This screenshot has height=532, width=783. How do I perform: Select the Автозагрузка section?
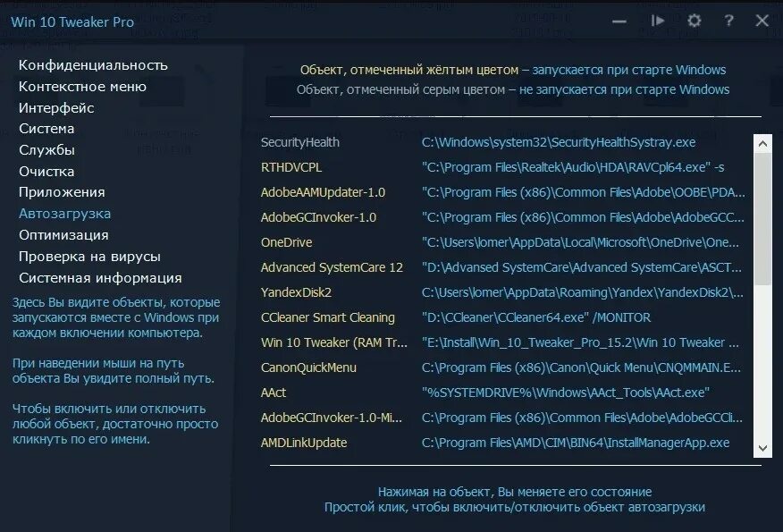tap(65, 214)
